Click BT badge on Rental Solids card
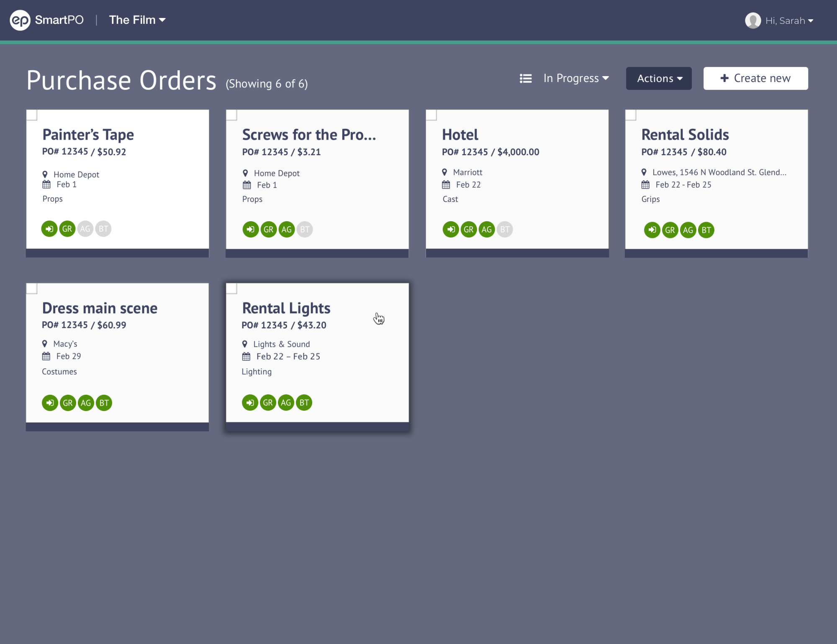The width and height of the screenshot is (837, 644). point(706,230)
